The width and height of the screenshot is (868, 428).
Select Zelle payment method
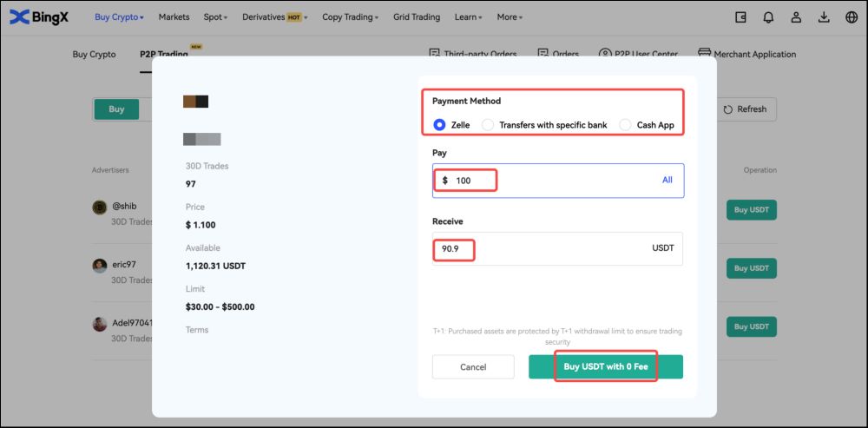[x=439, y=125]
